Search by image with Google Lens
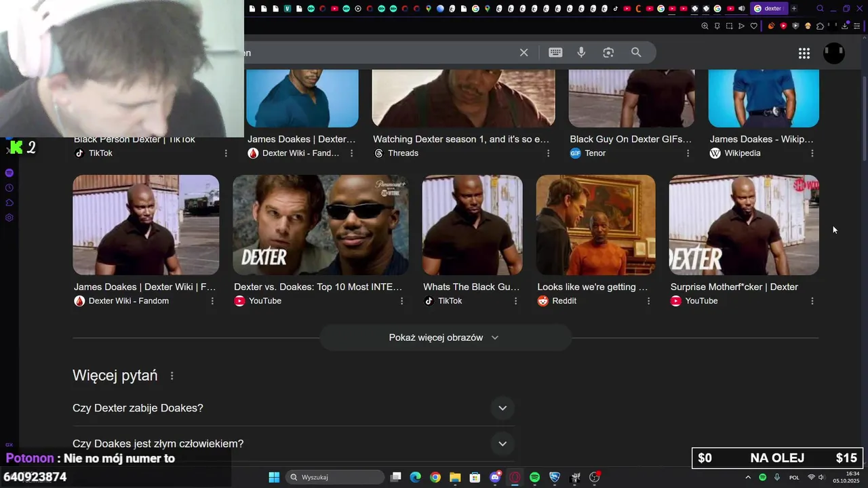Viewport: 868px width, 488px height. pos(608,53)
